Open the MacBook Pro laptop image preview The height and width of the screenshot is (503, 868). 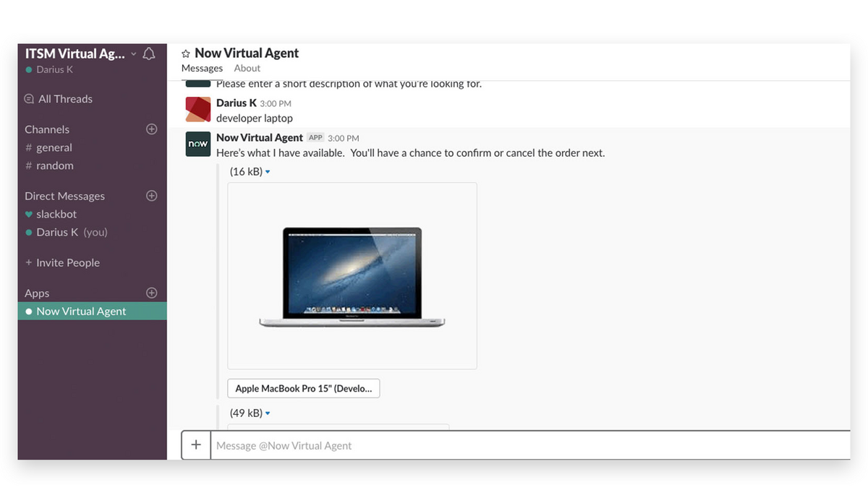(x=352, y=276)
